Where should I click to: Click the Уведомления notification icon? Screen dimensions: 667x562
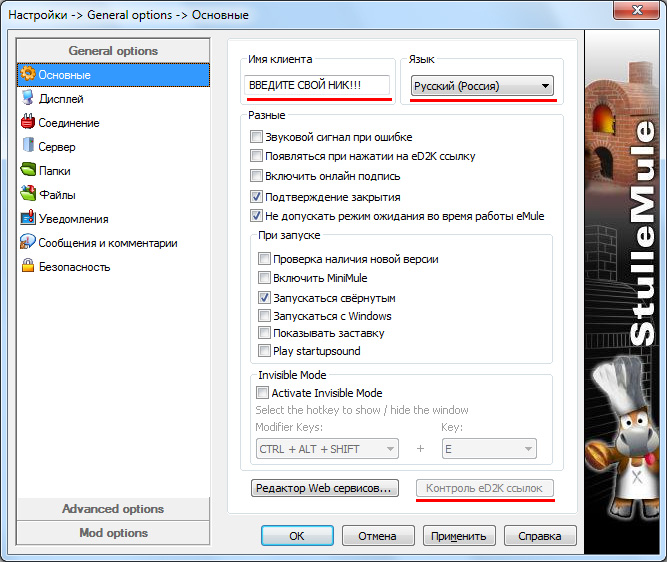pos(29,219)
